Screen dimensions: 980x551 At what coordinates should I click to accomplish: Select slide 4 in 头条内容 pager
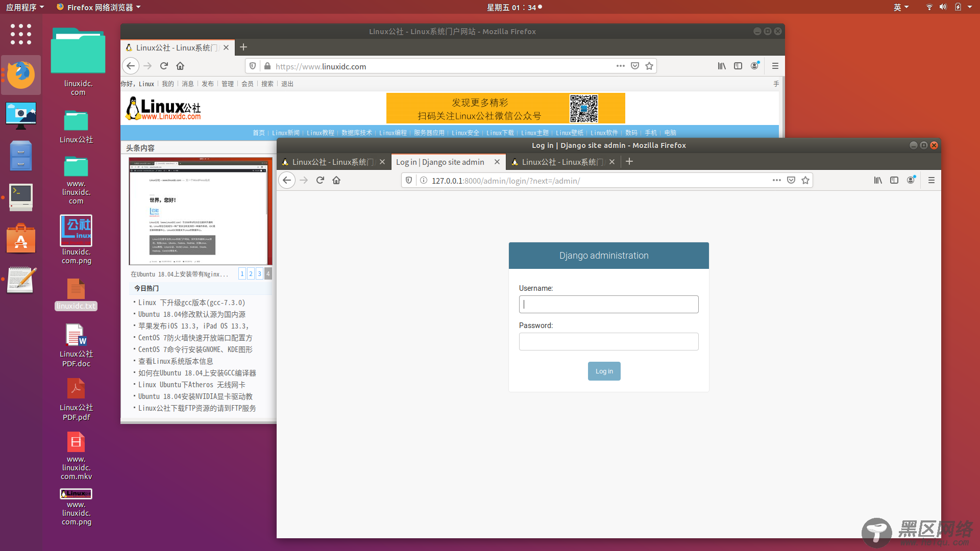(268, 274)
